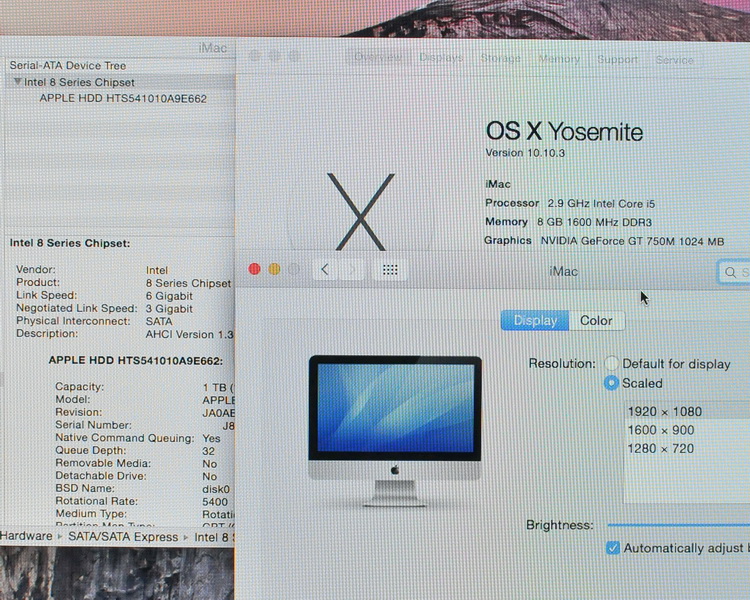Minimize the Displays preferences window
The width and height of the screenshot is (750, 600).
pyautogui.click(x=275, y=269)
